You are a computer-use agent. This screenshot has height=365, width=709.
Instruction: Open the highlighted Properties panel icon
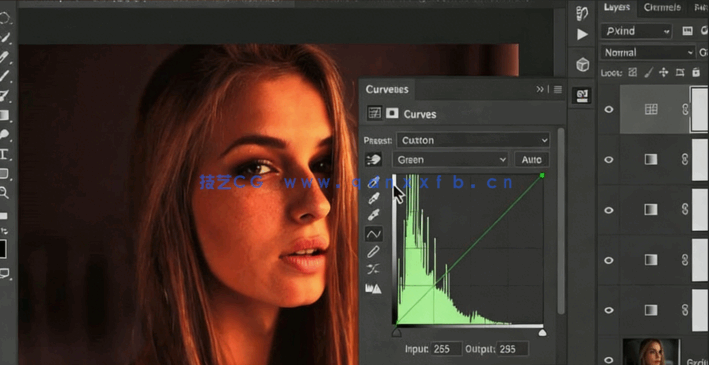582,95
